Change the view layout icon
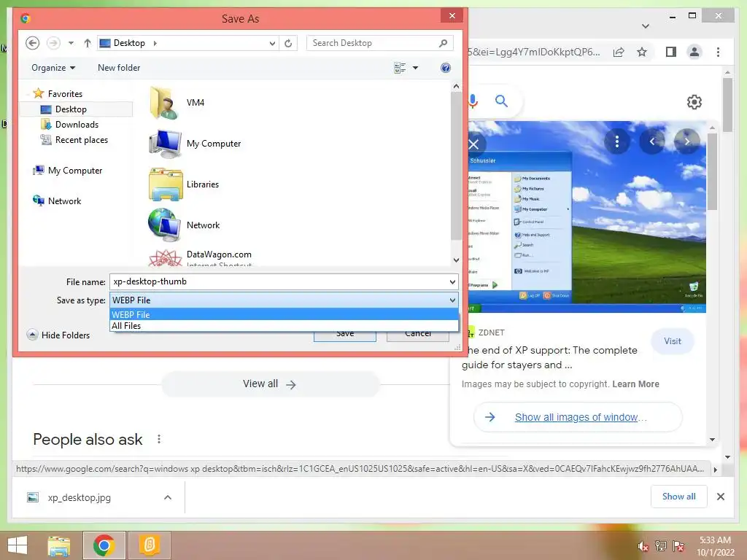This screenshot has width=747, height=560. [x=400, y=68]
